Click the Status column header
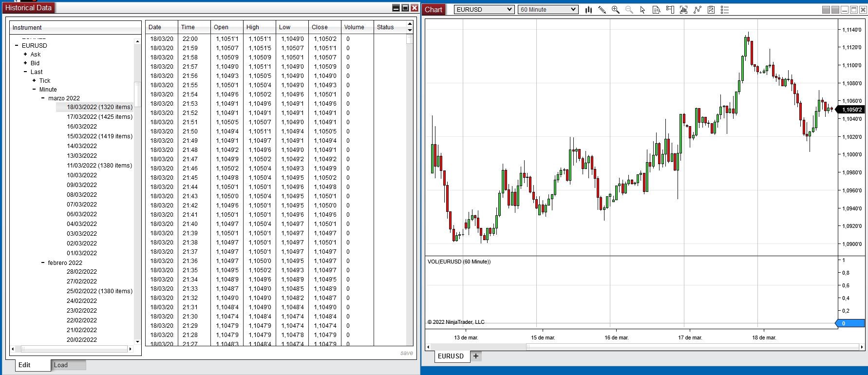The width and height of the screenshot is (868, 375). (x=390, y=27)
